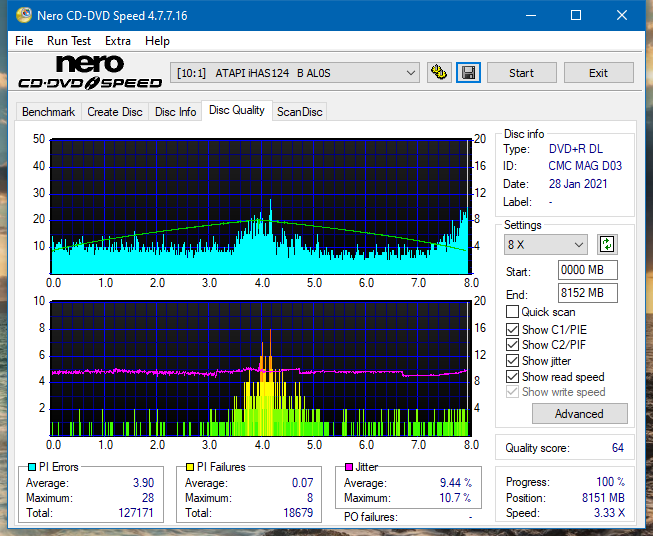
Task: Open the Extra menu
Action: [118, 41]
